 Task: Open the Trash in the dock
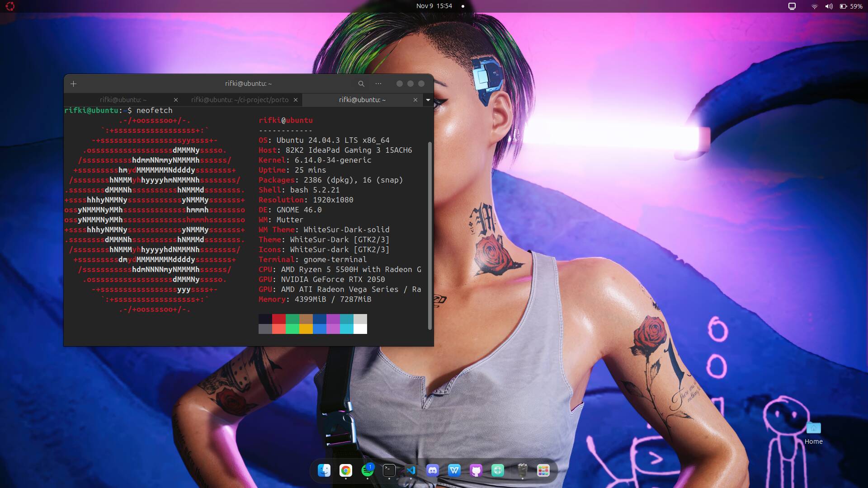[522, 470]
